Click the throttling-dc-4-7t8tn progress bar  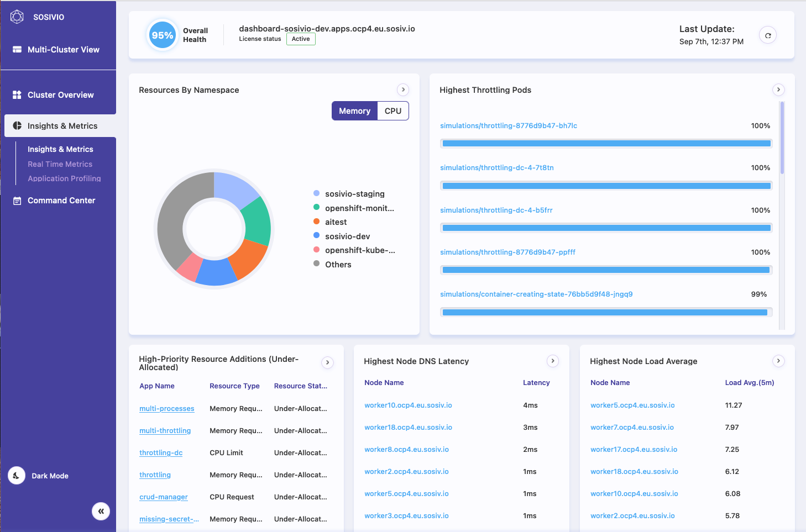[606, 186]
